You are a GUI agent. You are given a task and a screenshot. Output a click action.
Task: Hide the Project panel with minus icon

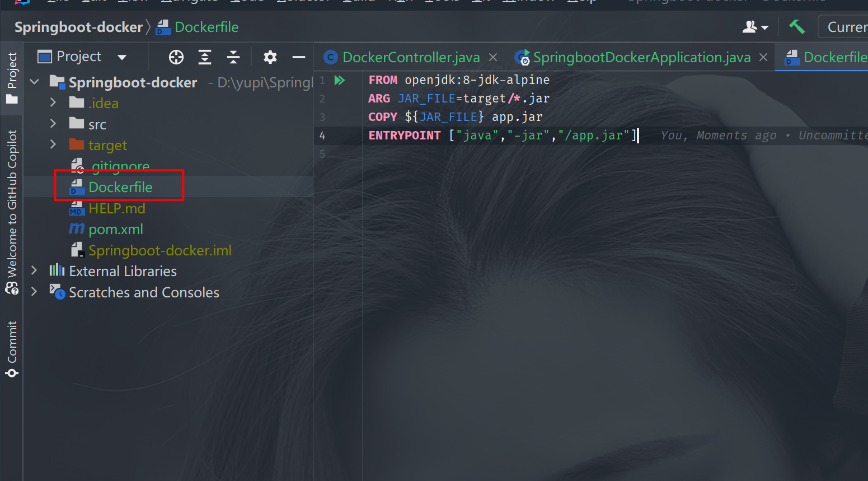(299, 57)
